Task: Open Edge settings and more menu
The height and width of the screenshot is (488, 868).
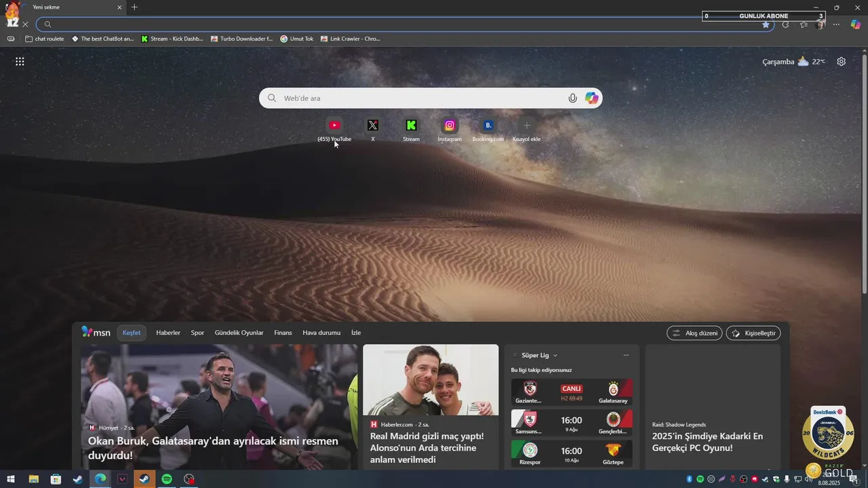Action: [x=836, y=24]
